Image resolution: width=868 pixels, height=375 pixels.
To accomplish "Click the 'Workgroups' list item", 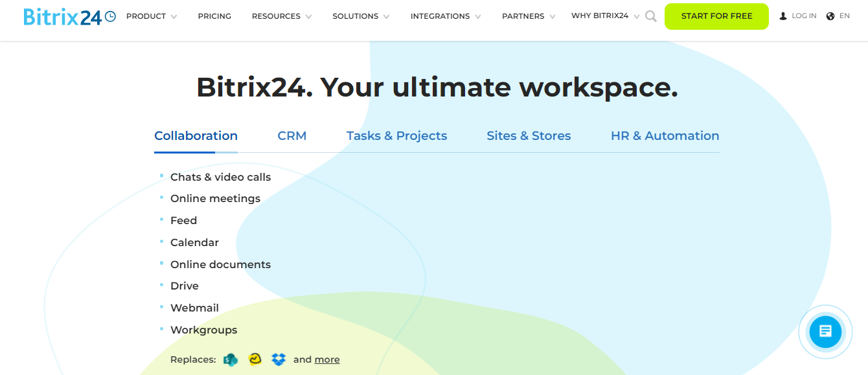I will coord(203,330).
